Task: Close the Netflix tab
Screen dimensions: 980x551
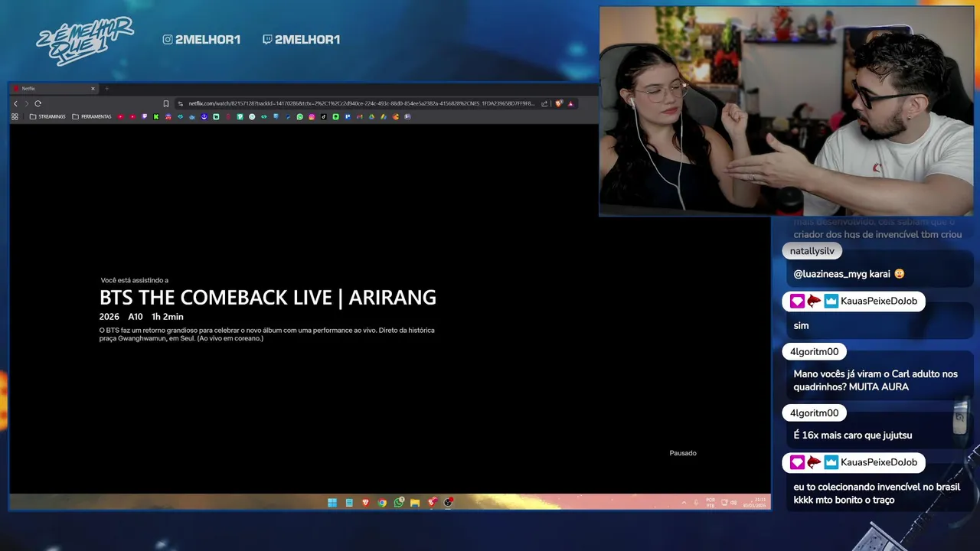Action: (93, 89)
